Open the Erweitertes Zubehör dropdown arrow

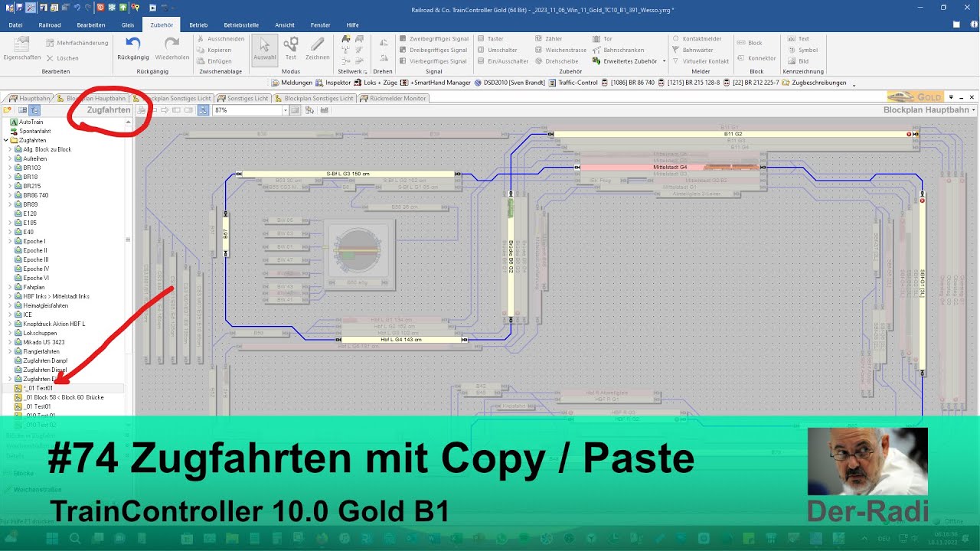[664, 61]
